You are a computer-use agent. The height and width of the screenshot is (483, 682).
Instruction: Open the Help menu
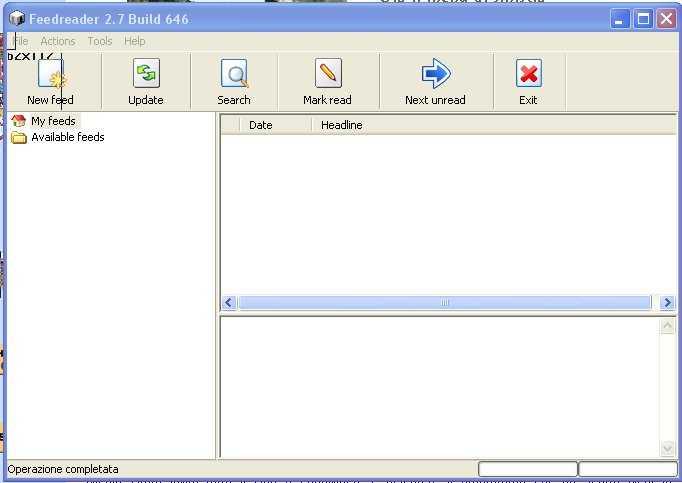pyautogui.click(x=135, y=41)
